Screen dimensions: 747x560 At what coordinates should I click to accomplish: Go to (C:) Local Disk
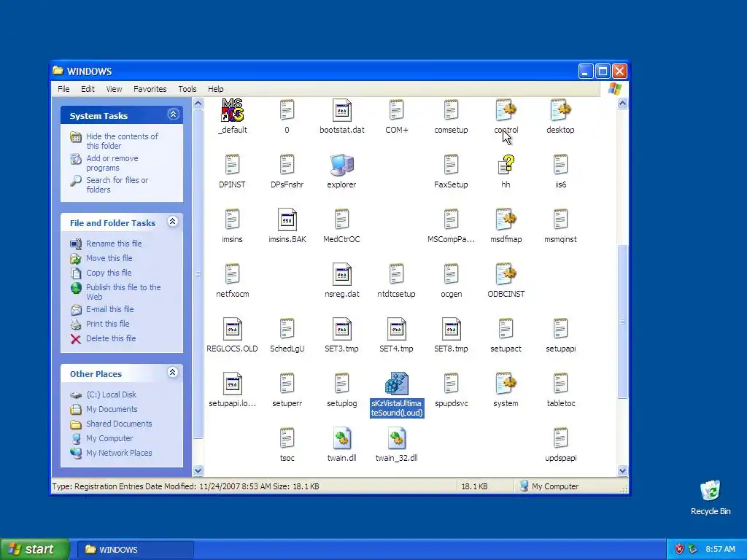[112, 394]
